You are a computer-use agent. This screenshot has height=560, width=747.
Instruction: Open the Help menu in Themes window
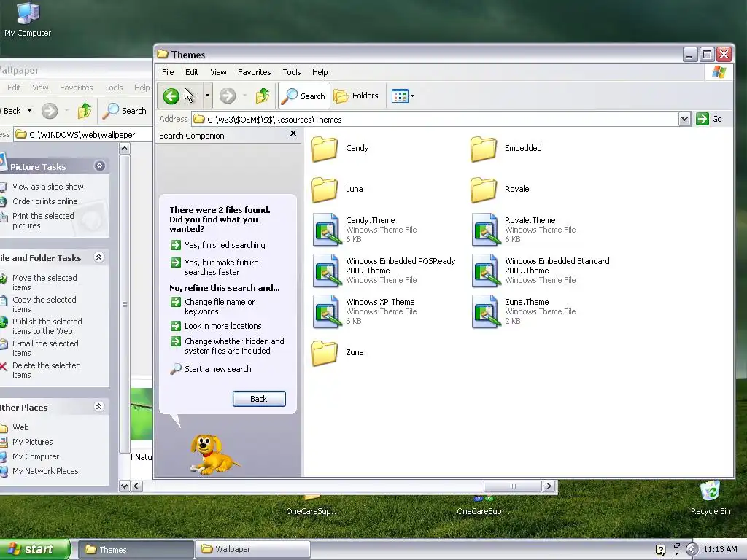click(x=320, y=72)
